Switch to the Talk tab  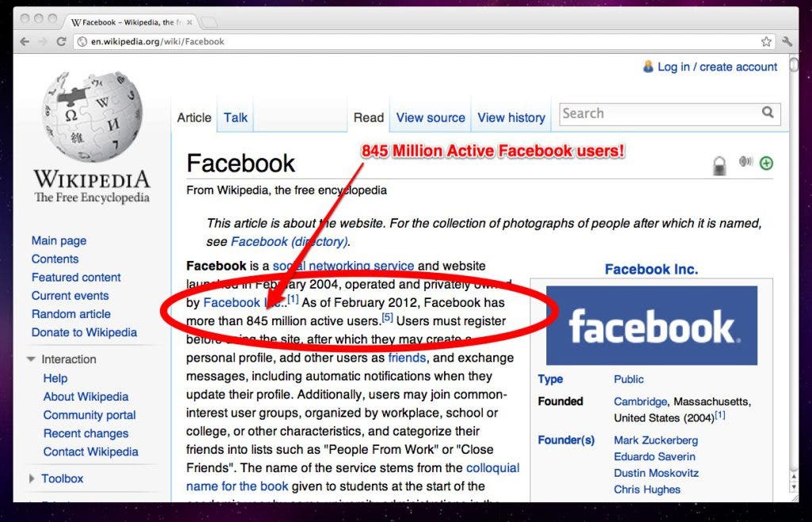tap(236, 117)
